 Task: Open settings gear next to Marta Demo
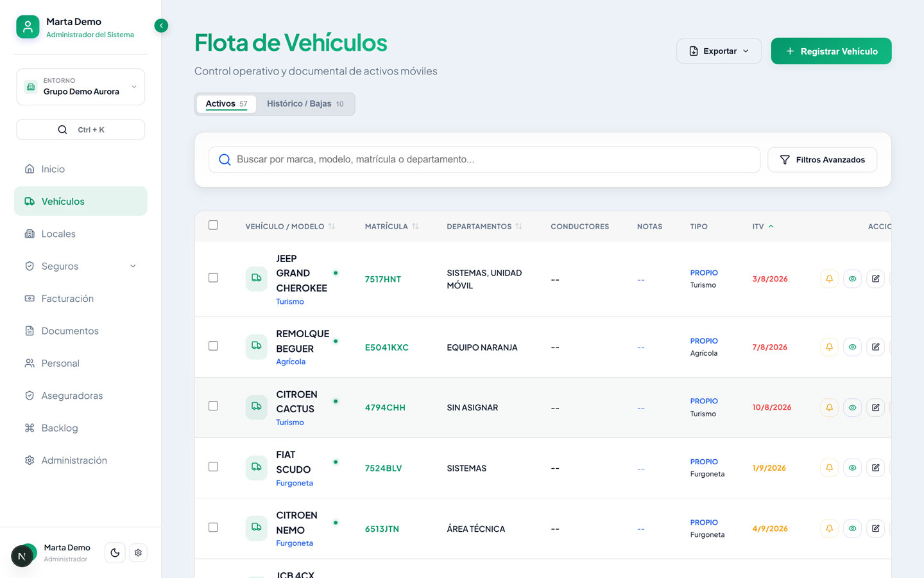click(138, 553)
